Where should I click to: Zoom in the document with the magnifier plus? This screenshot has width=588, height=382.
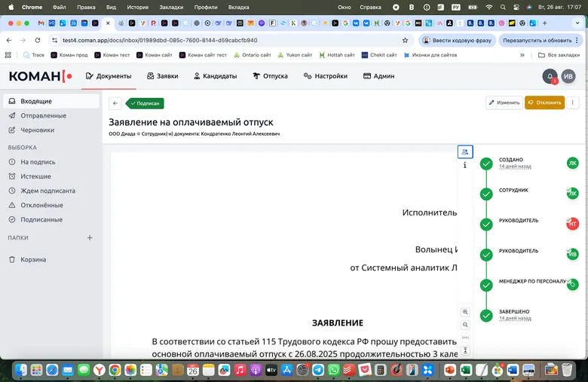tap(465, 312)
